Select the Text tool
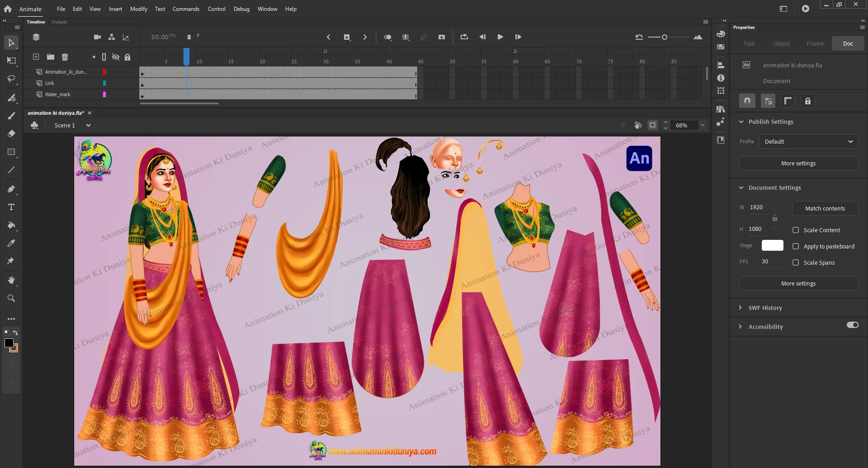This screenshot has width=868, height=468. 11,207
